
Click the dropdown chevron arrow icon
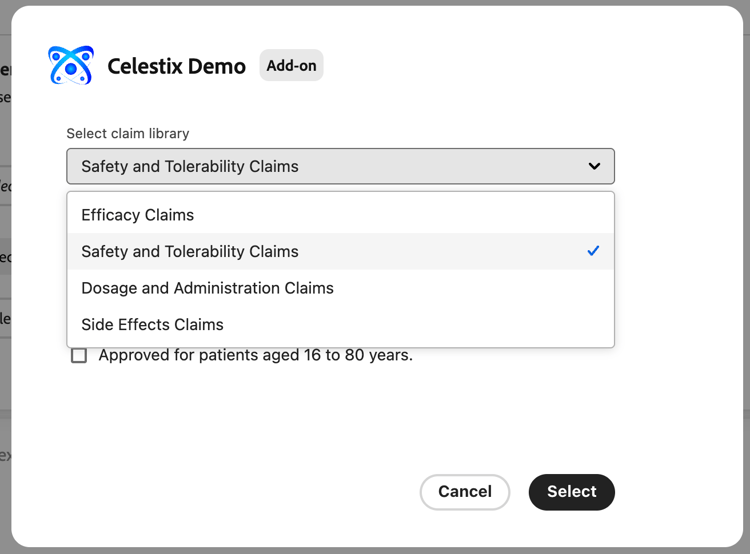point(594,166)
